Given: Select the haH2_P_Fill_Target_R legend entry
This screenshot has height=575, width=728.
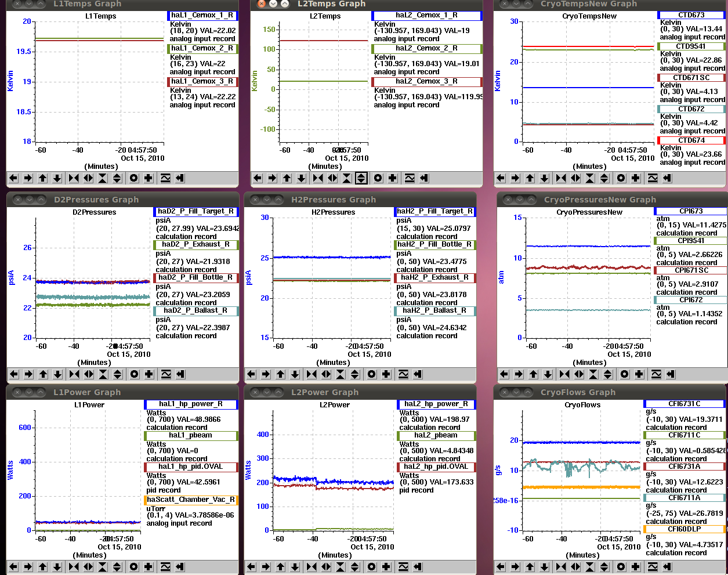Looking at the screenshot, I should click(x=435, y=212).
